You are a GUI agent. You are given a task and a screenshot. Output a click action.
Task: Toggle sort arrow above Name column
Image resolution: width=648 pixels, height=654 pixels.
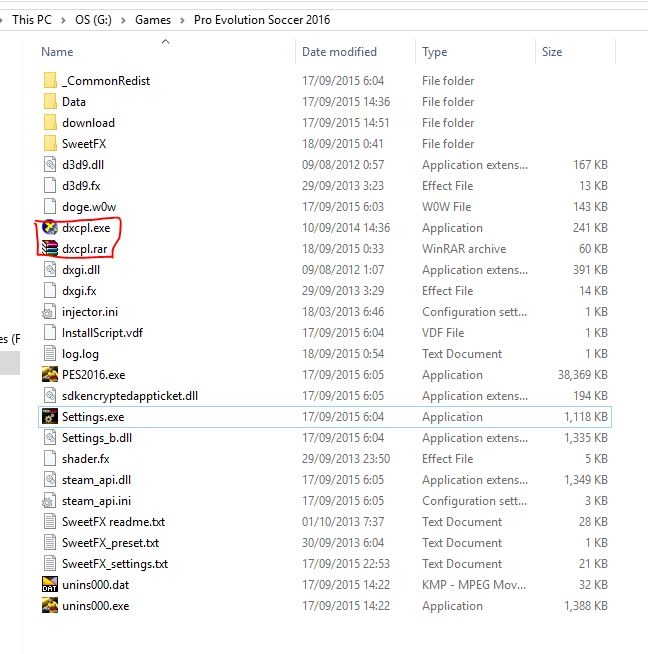click(166, 41)
